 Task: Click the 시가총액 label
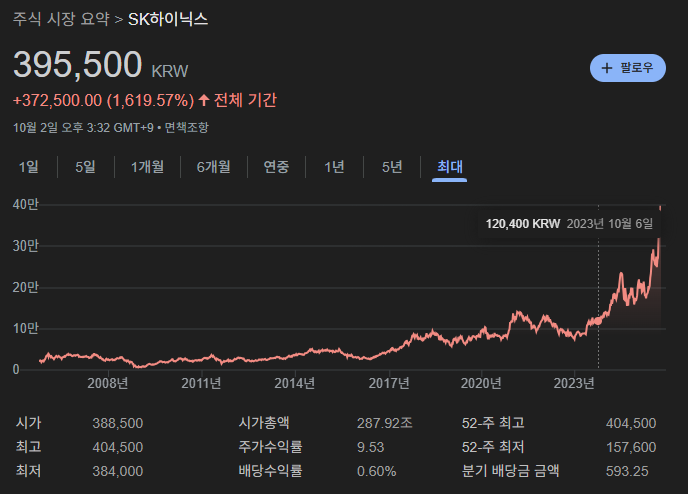pyautogui.click(x=264, y=423)
